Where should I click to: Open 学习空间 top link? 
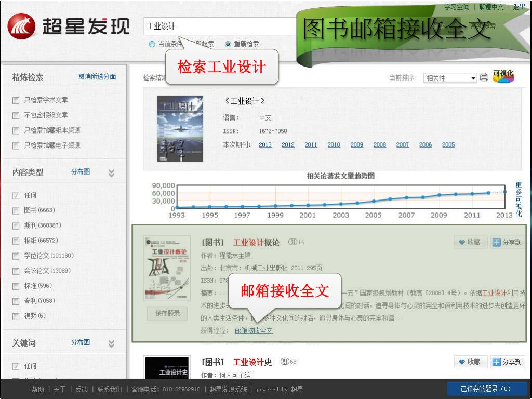457,7
